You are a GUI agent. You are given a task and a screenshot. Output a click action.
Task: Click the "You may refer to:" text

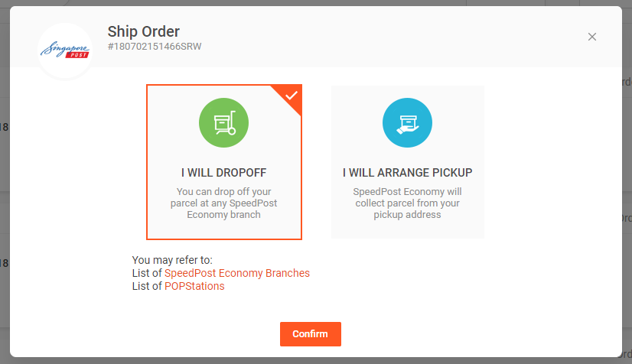click(172, 260)
